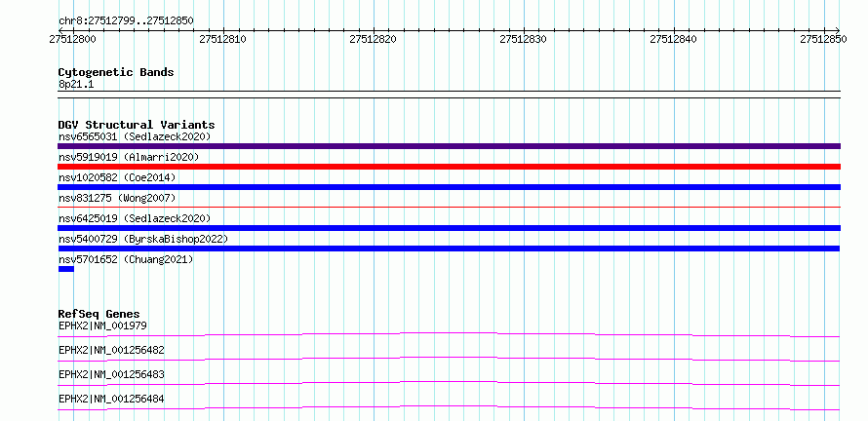868x421 pixels.
Task: Select variant label nsv5701652 (Chuang2021)
Action: coord(126,259)
